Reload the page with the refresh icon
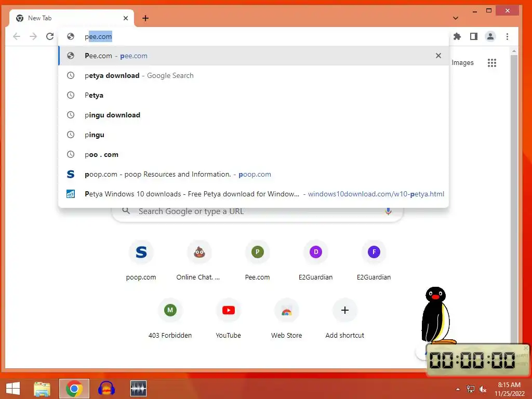This screenshot has width=532, height=399. (x=50, y=36)
